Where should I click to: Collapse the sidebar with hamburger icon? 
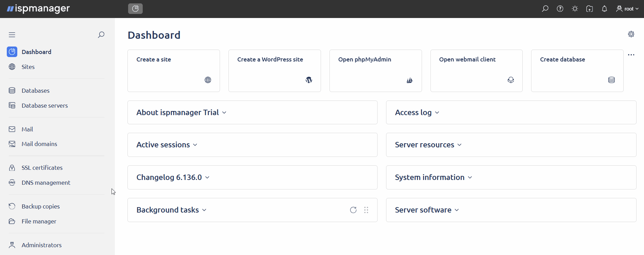point(12,35)
